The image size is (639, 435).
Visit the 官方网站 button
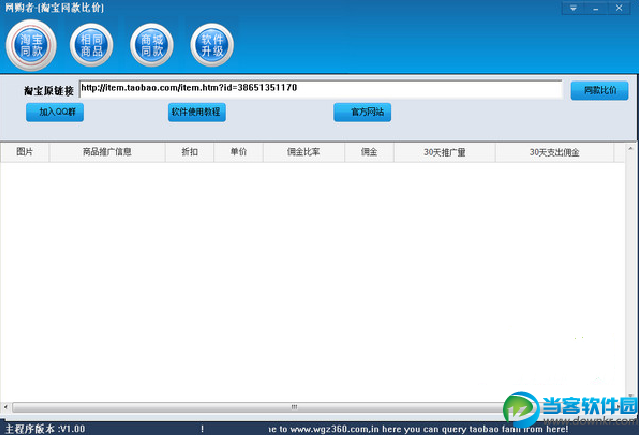tap(362, 112)
